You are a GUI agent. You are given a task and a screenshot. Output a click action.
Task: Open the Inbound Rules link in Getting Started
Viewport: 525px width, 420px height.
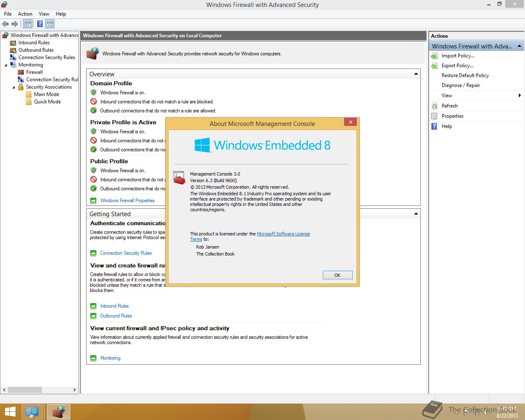click(x=114, y=306)
